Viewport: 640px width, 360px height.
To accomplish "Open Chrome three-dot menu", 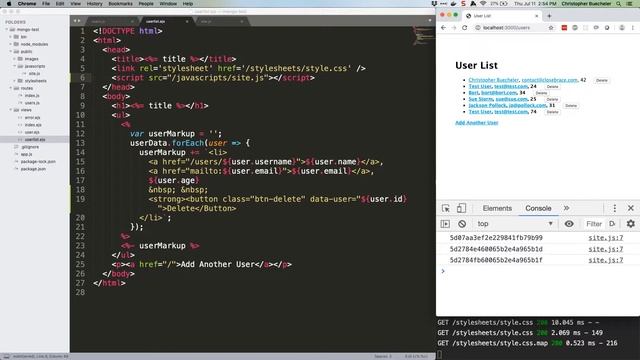I will pos(633,28).
